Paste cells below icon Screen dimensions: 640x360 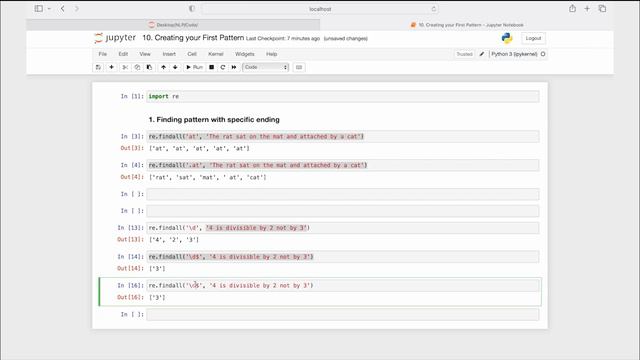(x=149, y=67)
